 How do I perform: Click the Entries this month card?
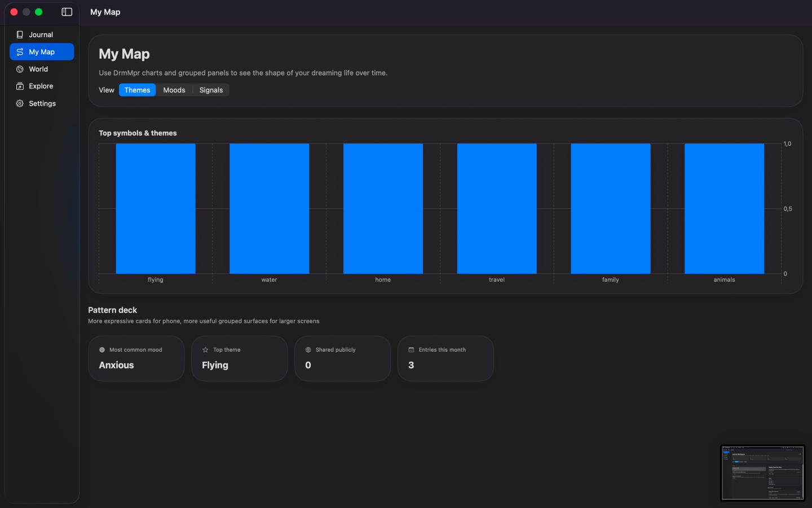pyautogui.click(x=446, y=358)
